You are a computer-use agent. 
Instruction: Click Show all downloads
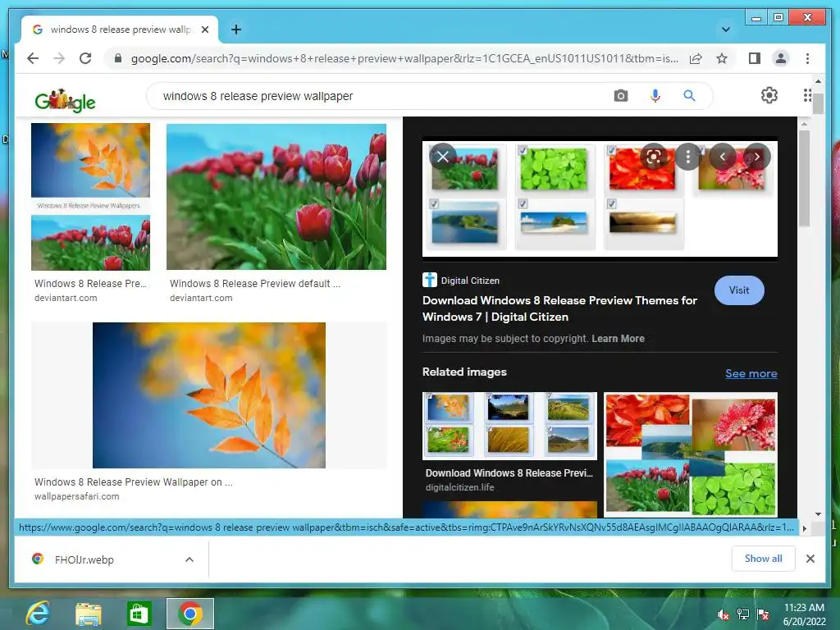[x=763, y=559]
